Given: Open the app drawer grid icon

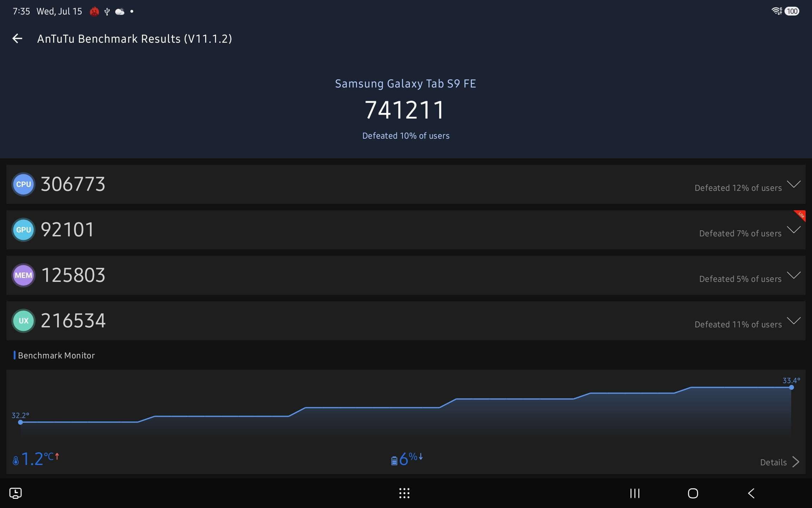Looking at the screenshot, I should (404, 493).
